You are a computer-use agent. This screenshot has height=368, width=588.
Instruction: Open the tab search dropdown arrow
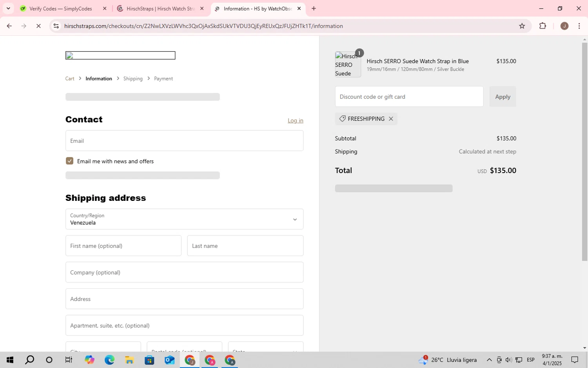(x=8, y=8)
